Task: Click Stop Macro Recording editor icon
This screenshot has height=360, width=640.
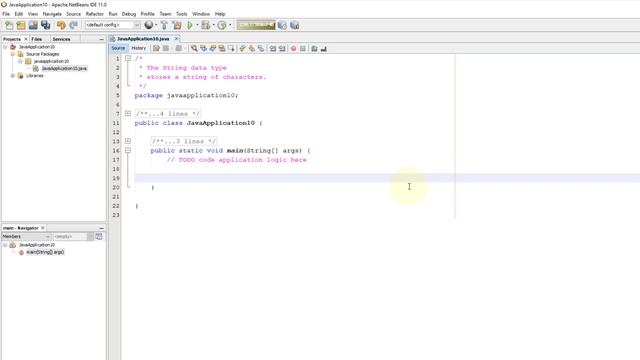Action: pos(302,49)
